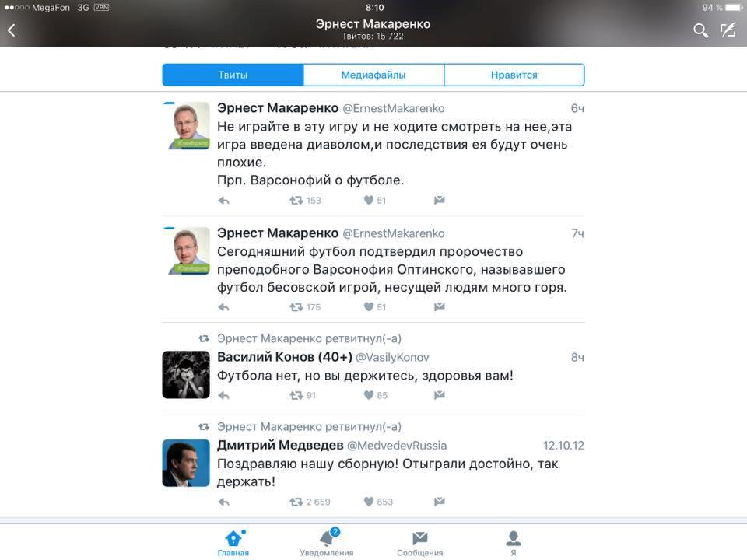Screen dimensions: 747x560
Task: Open Сообщения in bottom bar
Action: 419,544
